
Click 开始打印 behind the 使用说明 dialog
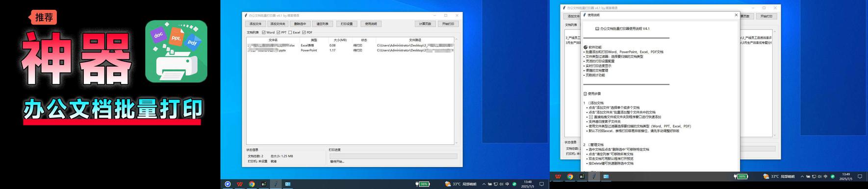coord(766,16)
